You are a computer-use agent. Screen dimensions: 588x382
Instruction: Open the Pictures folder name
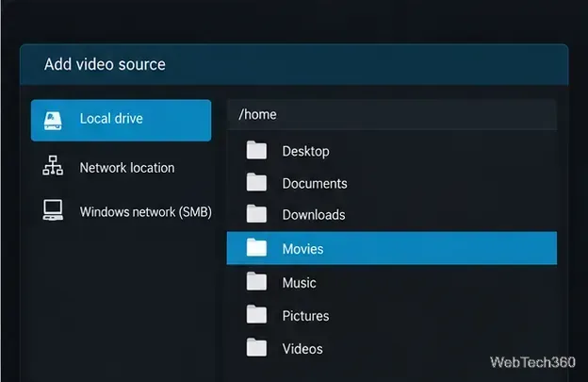(x=306, y=316)
